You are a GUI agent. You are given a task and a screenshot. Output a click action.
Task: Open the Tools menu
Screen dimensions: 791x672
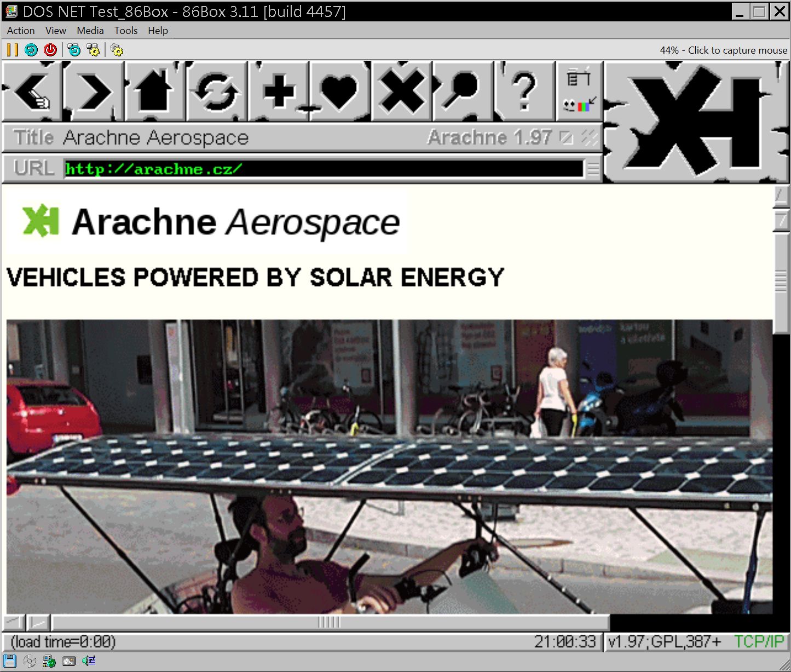click(126, 31)
